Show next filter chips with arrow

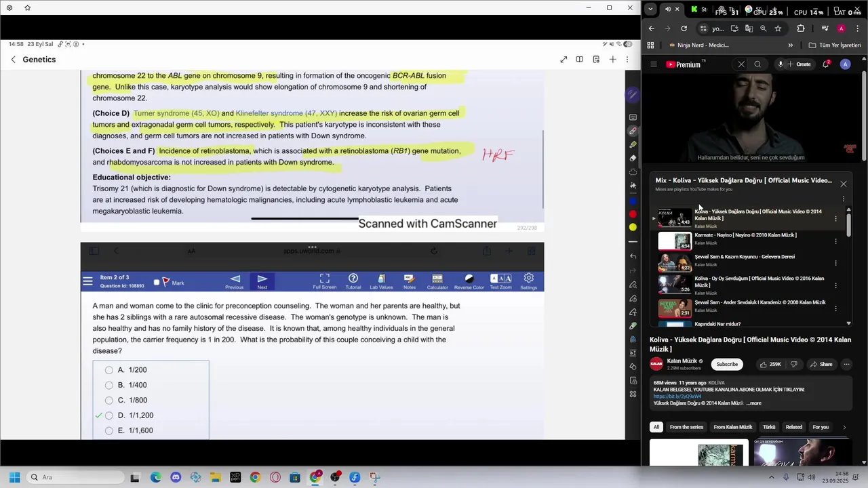click(x=844, y=427)
